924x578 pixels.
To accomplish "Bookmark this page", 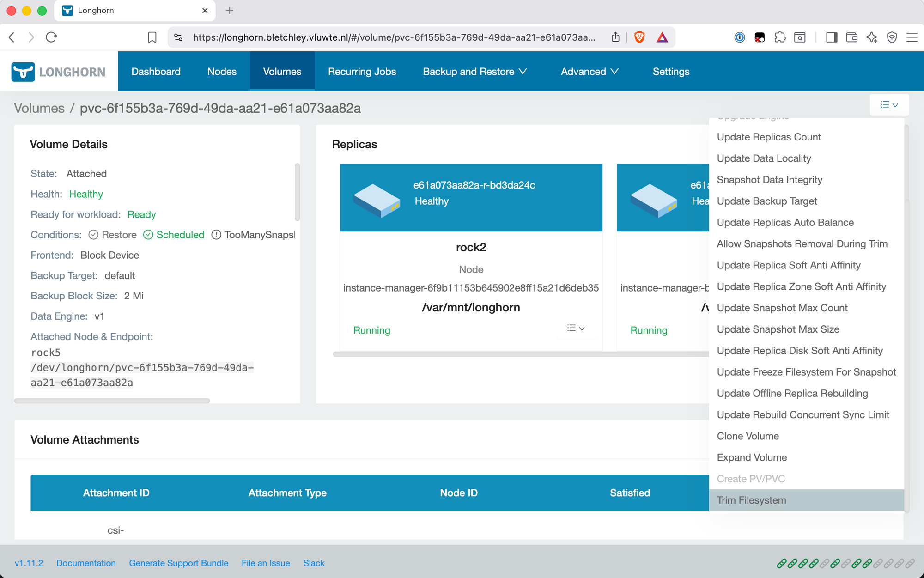I will pyautogui.click(x=152, y=37).
